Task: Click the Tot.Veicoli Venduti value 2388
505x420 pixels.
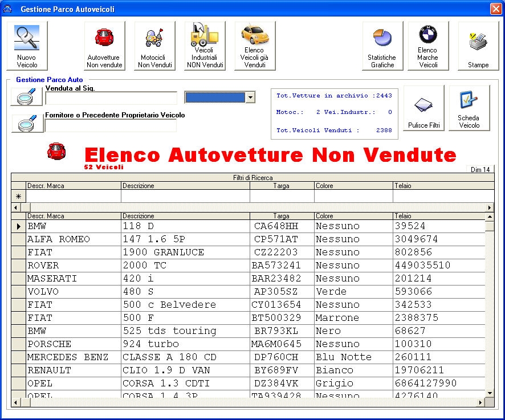Action: pos(384,130)
